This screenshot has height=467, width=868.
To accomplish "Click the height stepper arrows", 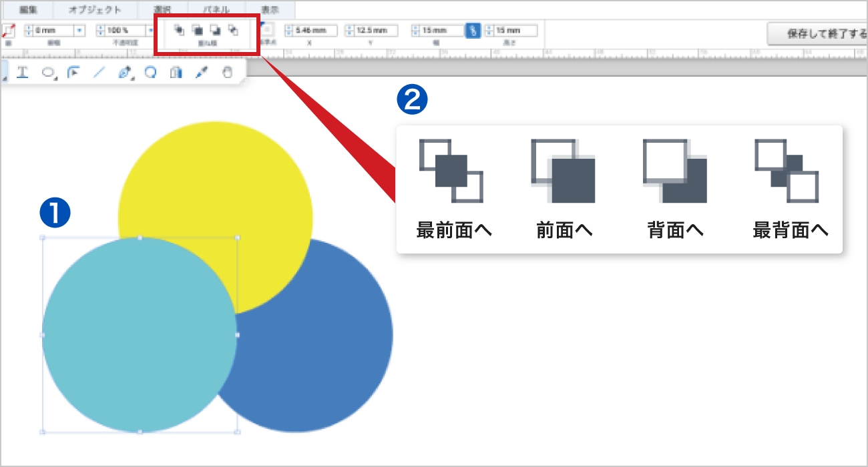I will click(x=489, y=31).
